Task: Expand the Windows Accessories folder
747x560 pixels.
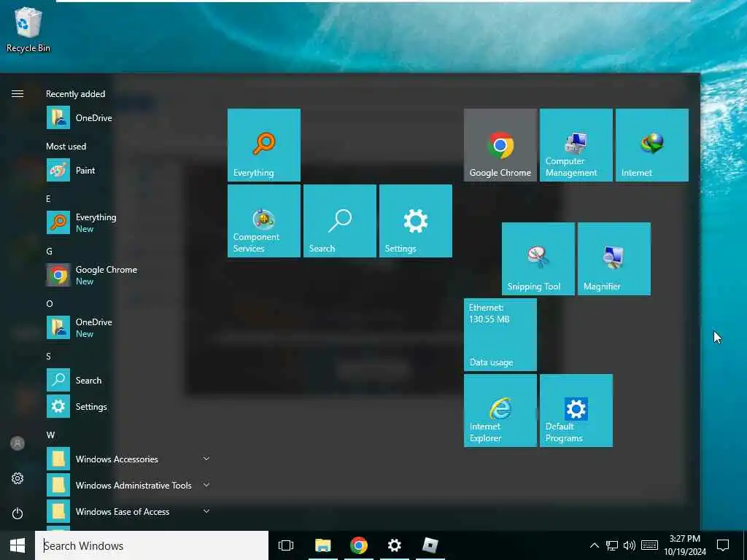Action: click(128, 459)
